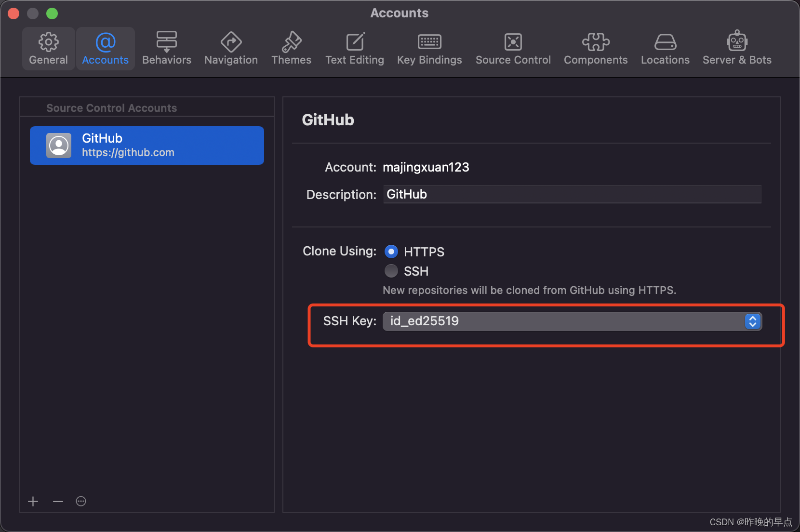
Task: Add a new account with plus button
Action: coord(33,501)
